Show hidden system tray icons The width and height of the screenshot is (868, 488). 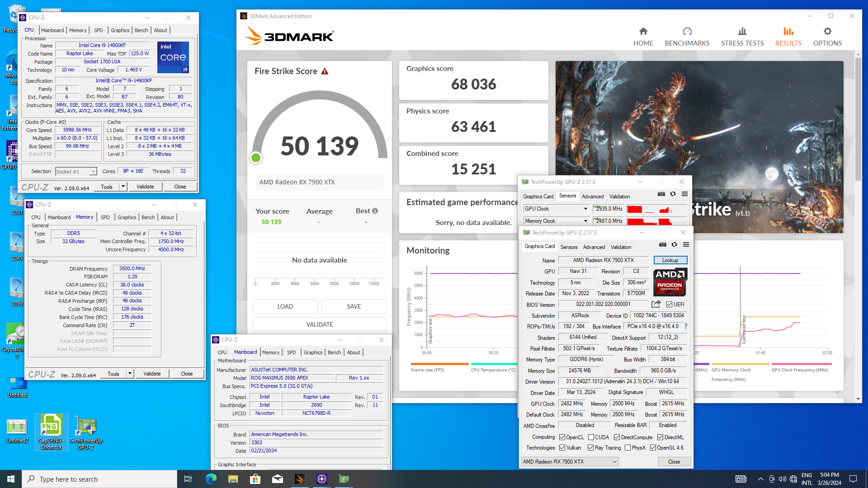tap(760, 479)
